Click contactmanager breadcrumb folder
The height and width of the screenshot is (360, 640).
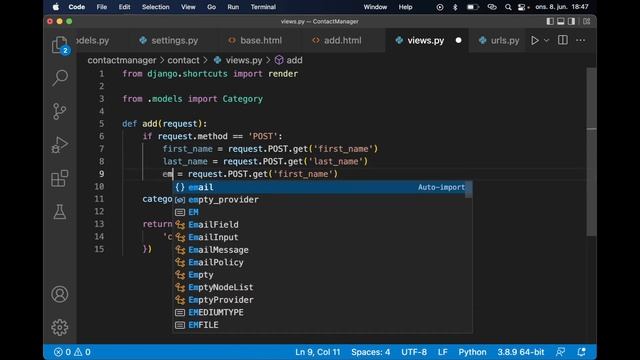point(122,60)
